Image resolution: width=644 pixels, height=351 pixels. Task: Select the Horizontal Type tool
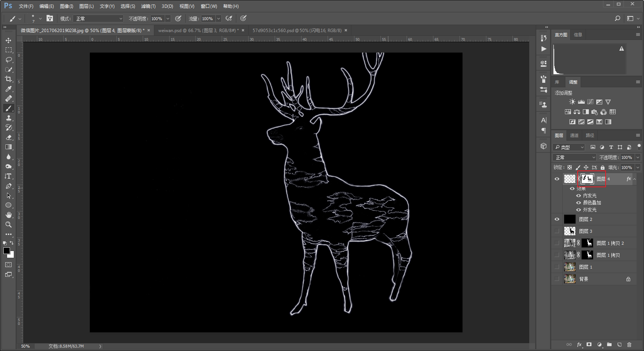(8, 176)
